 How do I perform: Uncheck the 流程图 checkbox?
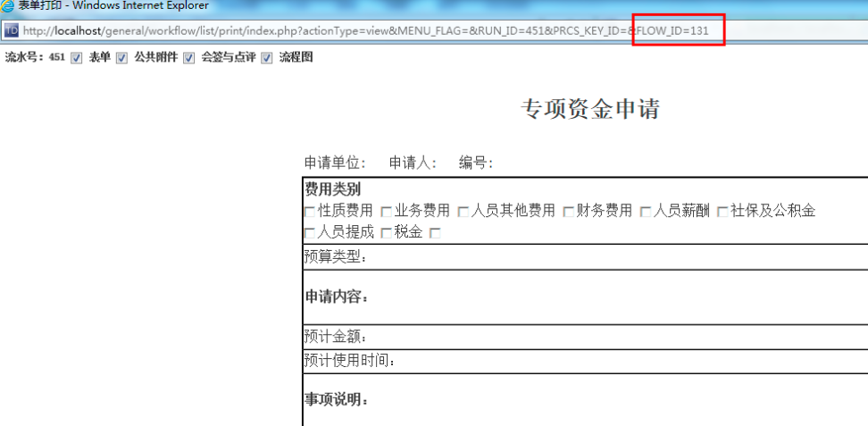(267, 58)
